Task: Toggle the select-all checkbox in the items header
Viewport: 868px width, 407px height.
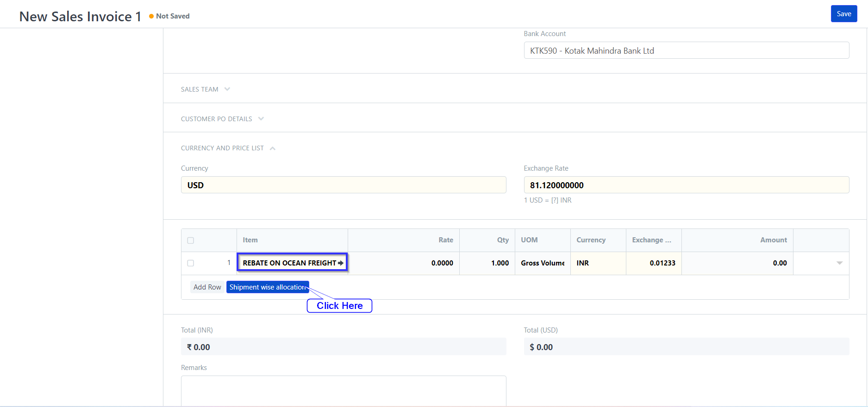Action: coord(190,240)
